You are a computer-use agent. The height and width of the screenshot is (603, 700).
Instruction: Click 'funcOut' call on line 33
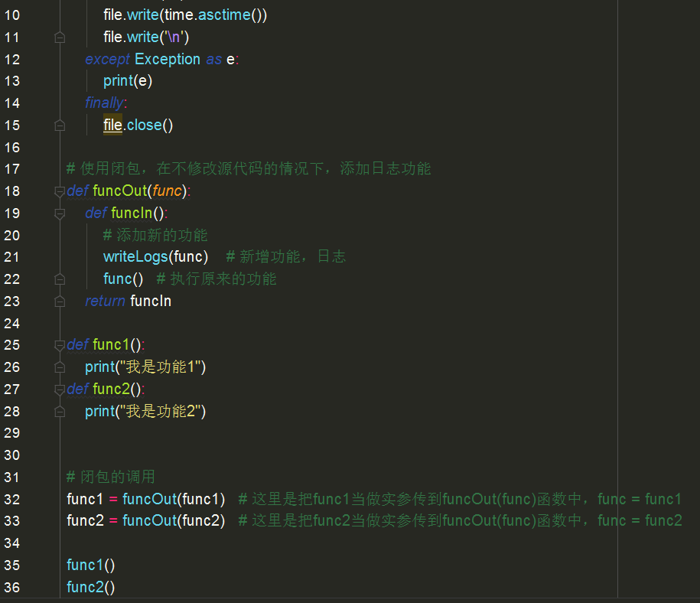point(149,521)
